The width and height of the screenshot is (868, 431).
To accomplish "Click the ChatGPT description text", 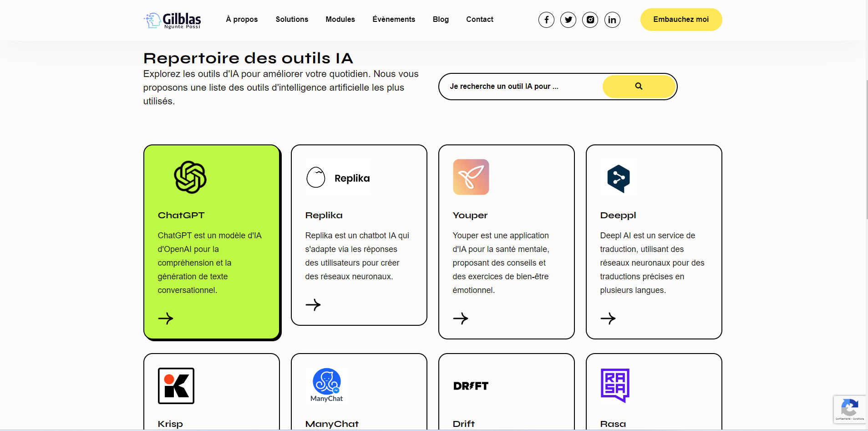I will tap(210, 263).
